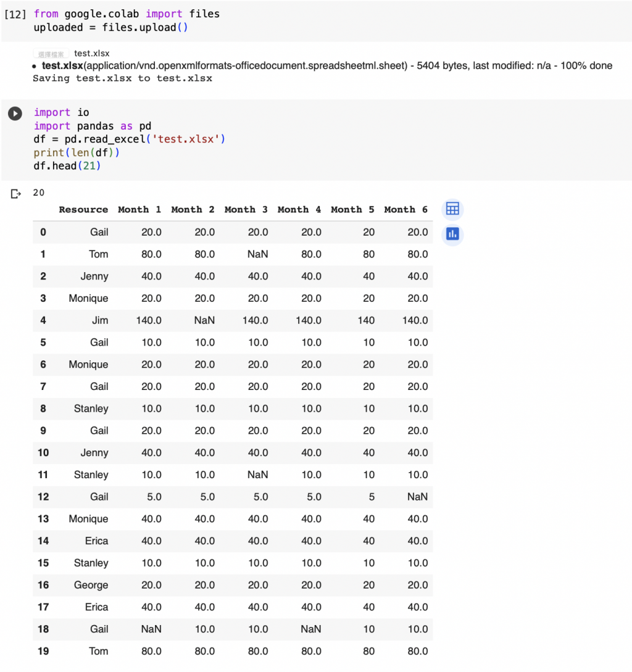632x672 pixels.
Task: Select the Month 2 column header
Action: point(193,210)
